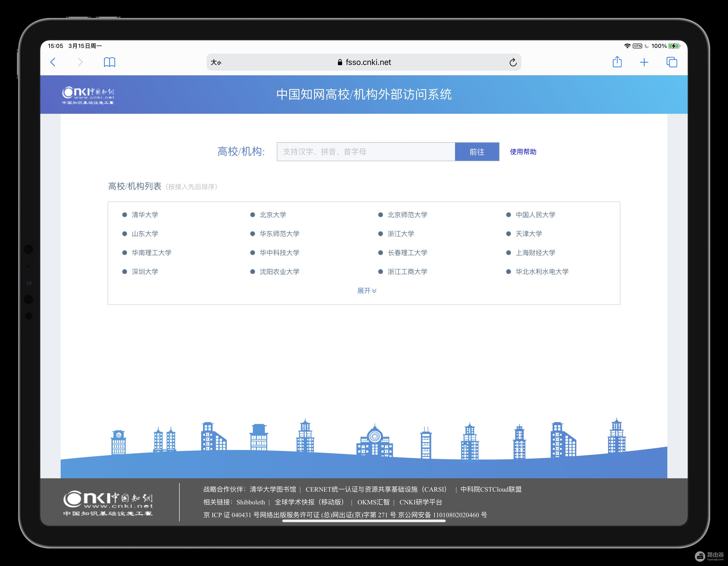
Task: Click the page title 中国知网高校/机构外部访问系统
Action: tap(364, 94)
